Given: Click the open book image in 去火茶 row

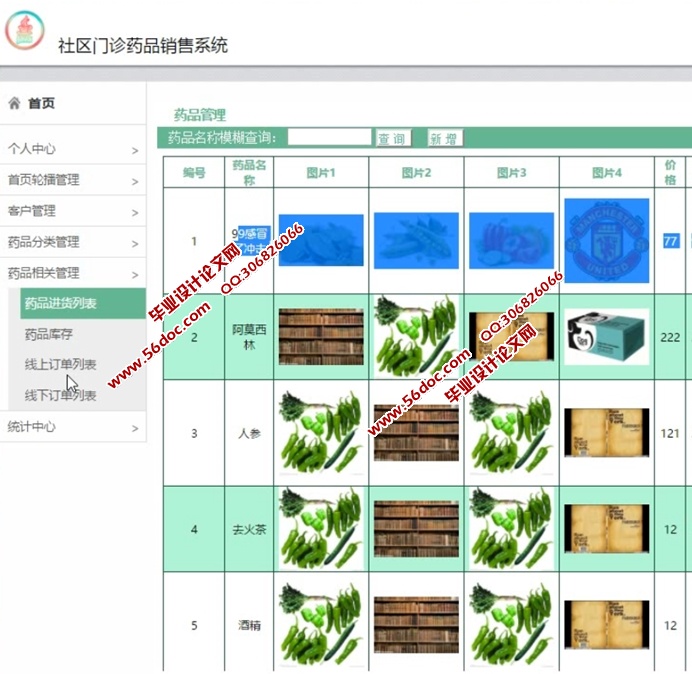Looking at the screenshot, I should 607,528.
